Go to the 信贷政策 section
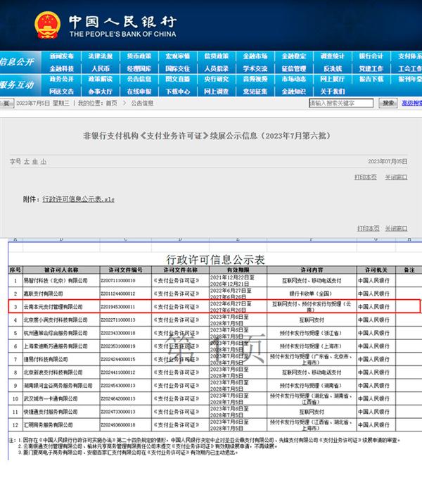The image size is (422, 504). [x=217, y=56]
